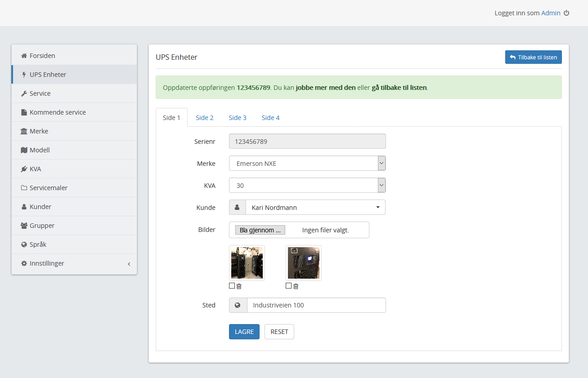The image size is (588, 378).
Task: Click the bank icon next to Merke
Action: [24, 131]
